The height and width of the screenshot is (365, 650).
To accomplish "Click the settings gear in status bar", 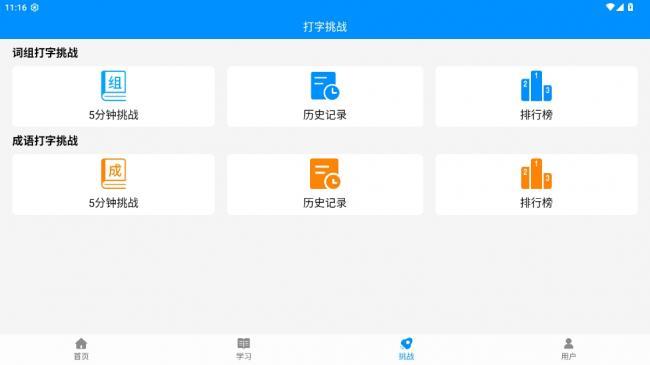I will tap(34, 7).
